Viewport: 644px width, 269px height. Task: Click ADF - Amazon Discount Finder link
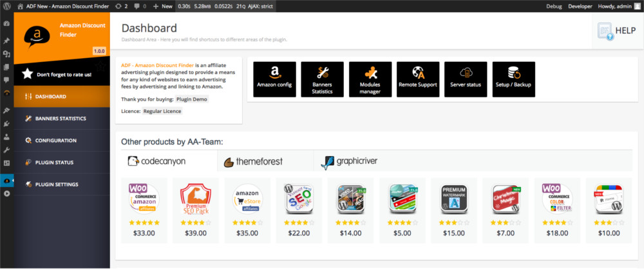click(158, 65)
